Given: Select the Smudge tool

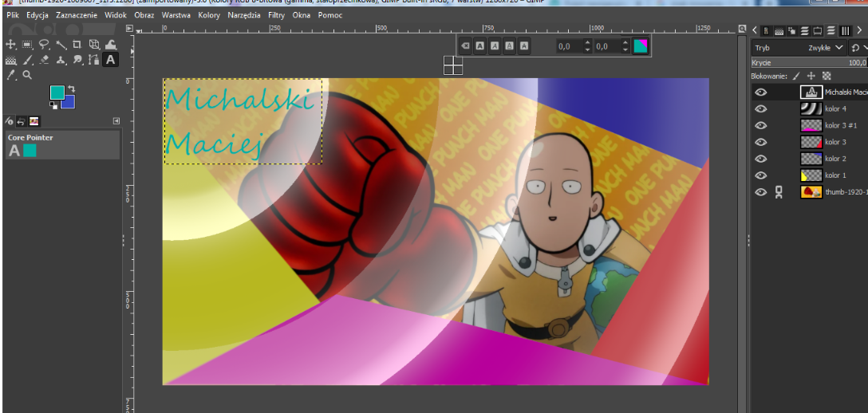Looking at the screenshot, I should (x=77, y=60).
